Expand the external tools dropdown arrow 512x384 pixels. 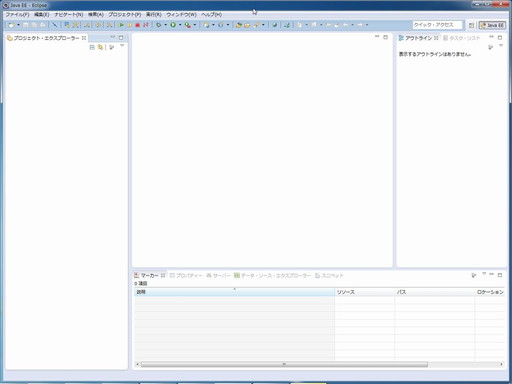coord(195,25)
